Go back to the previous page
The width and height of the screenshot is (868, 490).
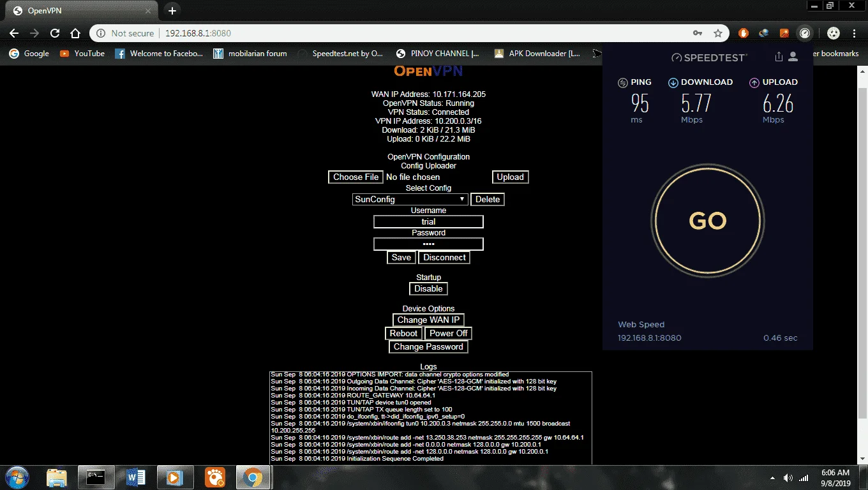(14, 33)
